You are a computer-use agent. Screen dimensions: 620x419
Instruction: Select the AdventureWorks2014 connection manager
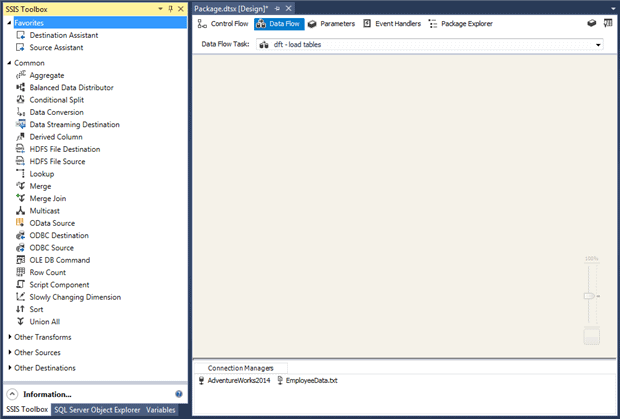pos(234,380)
